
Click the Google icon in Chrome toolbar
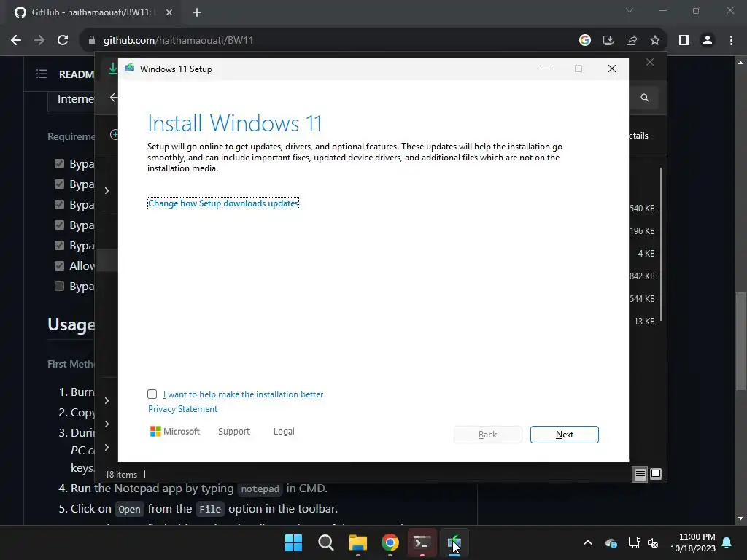pos(584,41)
